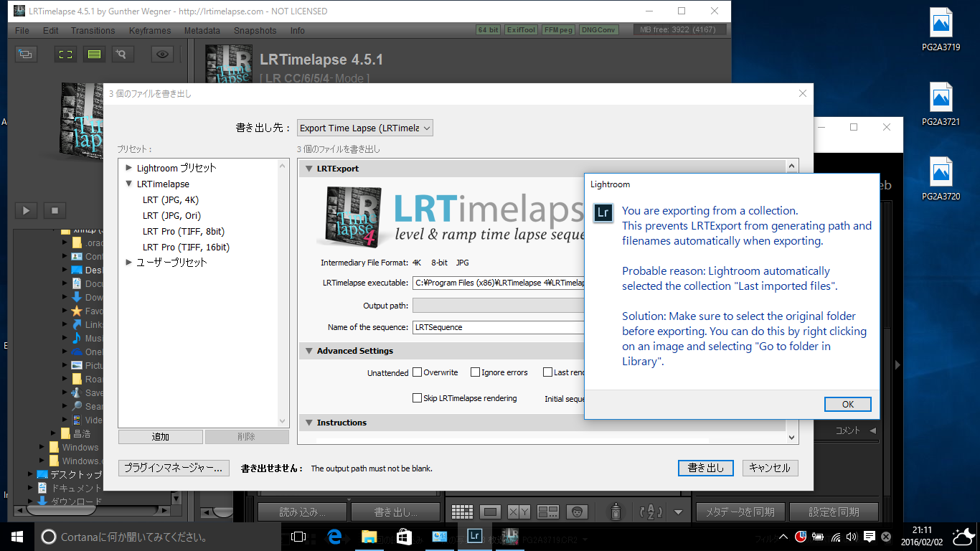Click the fullscreen brackets icon in LRTimelapse toolbar
This screenshot has width=980, height=551.
pos(66,54)
